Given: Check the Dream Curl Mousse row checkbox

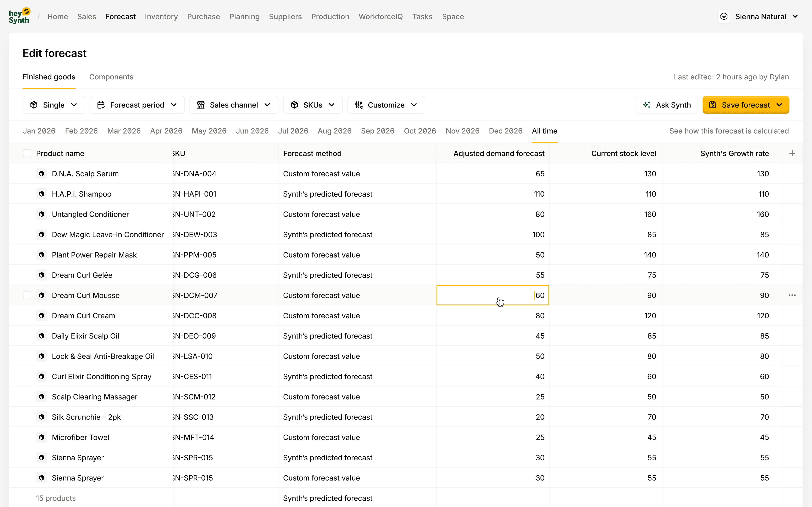Looking at the screenshot, I should tap(27, 295).
